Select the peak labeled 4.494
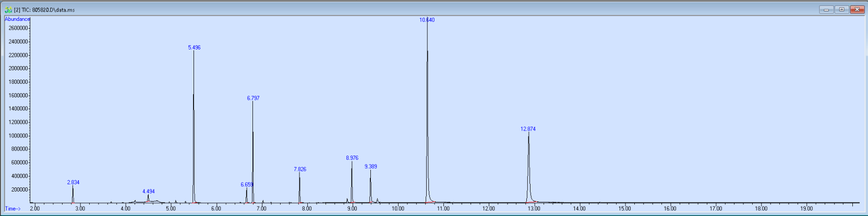 pos(149,192)
